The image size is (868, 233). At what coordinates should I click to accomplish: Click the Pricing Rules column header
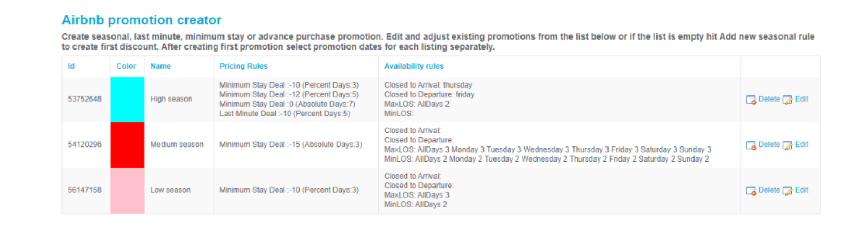[x=243, y=66]
